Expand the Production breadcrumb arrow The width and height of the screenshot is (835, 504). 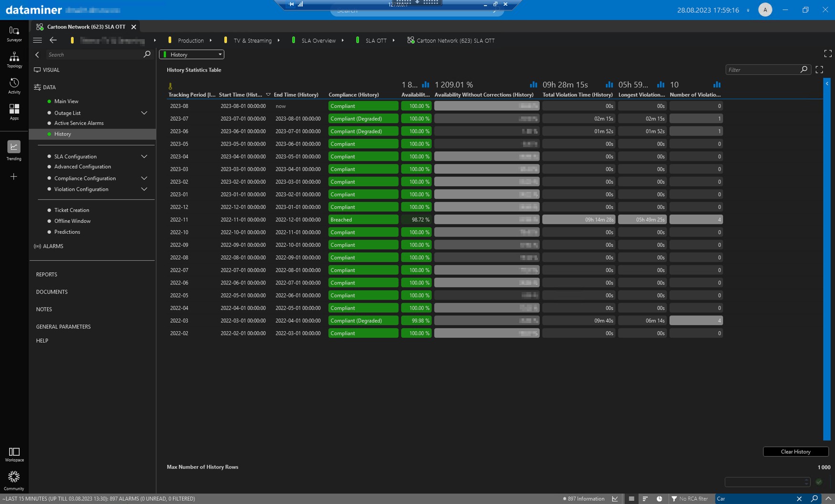coord(211,41)
